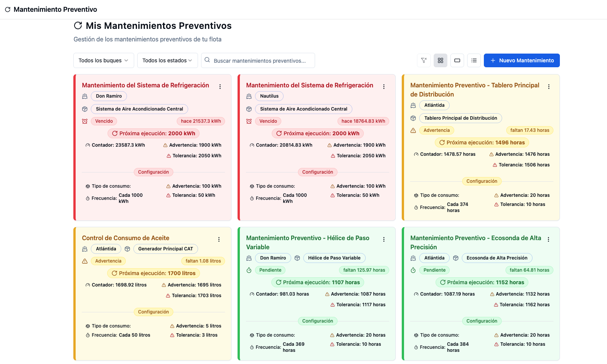
Task: Click the stopwatch icon next to Frecuencia on Aceite card
Action: coord(87,335)
